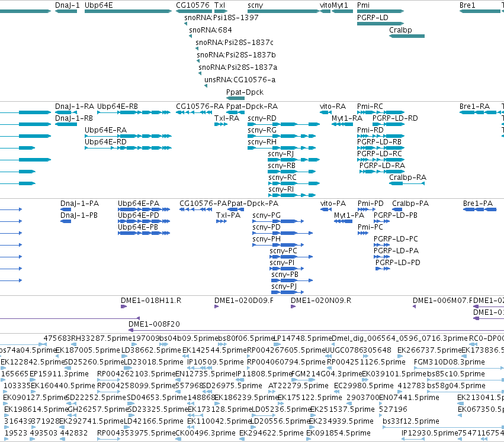Viewport: 504px width, 442px height.
Task: Click the vito-RA transcript label
Action: click(333, 107)
